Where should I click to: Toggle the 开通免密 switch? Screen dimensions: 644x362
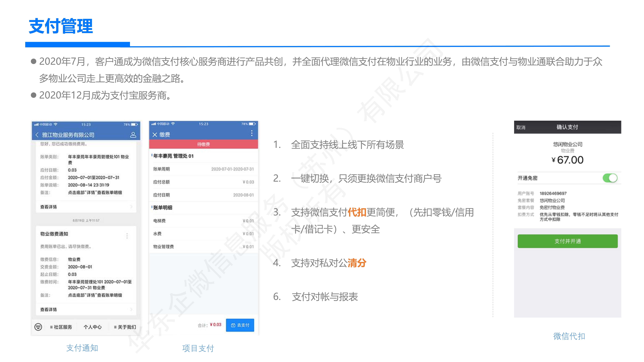610,178
